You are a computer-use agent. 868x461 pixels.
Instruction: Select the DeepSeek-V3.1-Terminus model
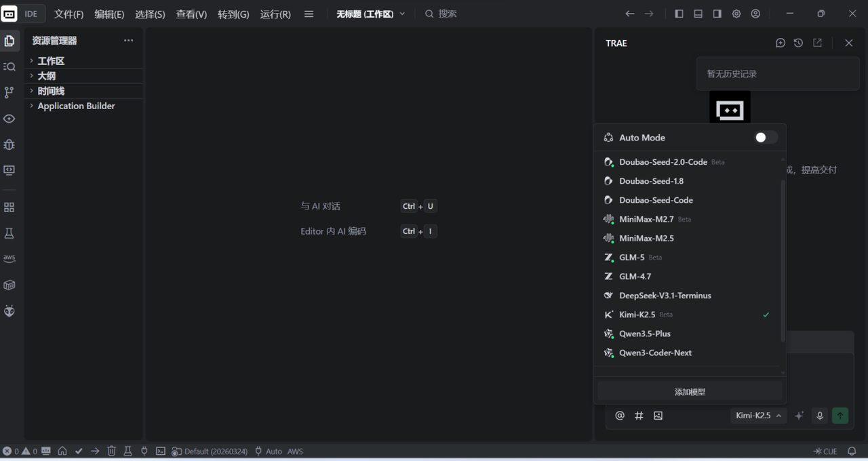688,296
